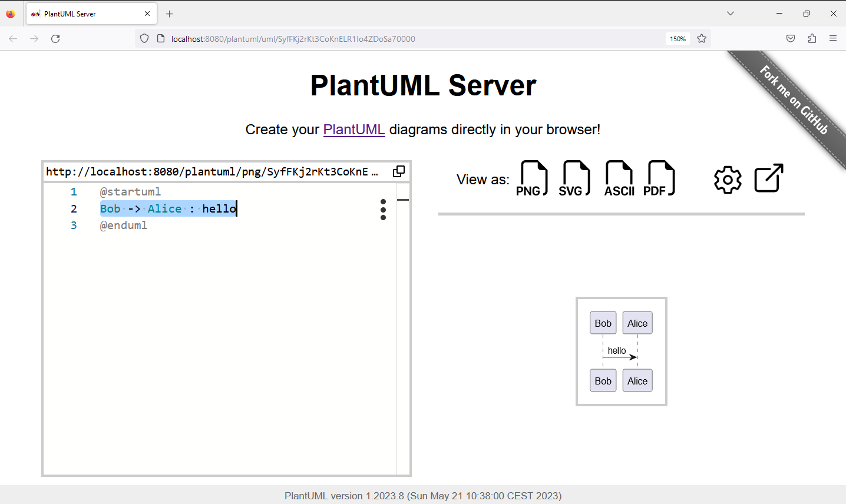View diagram as ASCII art
Image resolution: width=846 pixels, height=504 pixels.
[619, 178]
